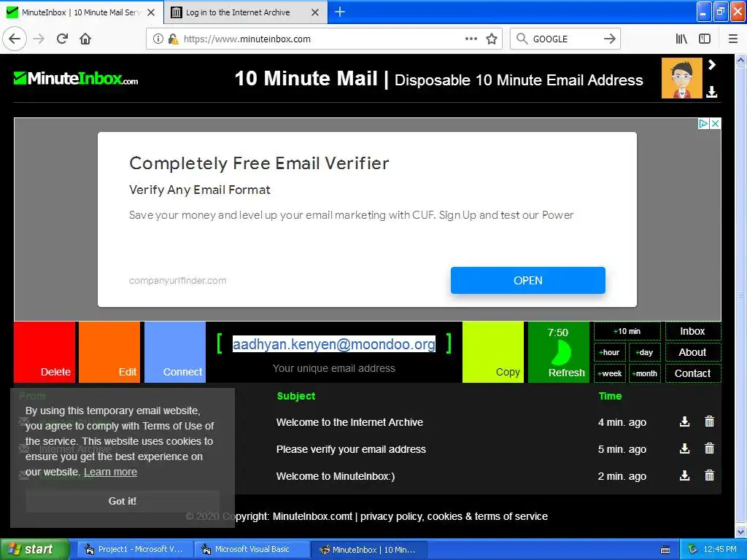Open the Learn more cookie link
This screenshot has width=747, height=560.
coord(111,472)
